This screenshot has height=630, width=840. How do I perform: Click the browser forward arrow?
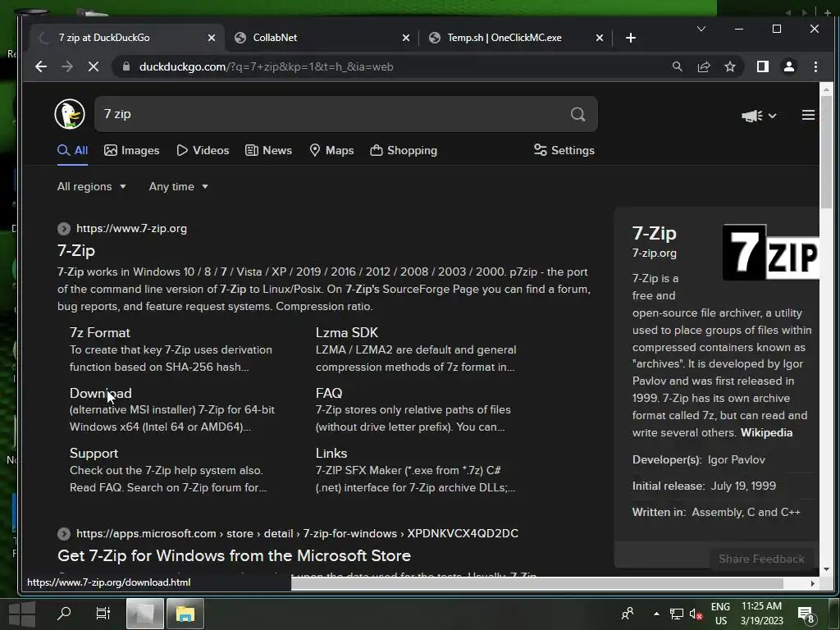point(67,66)
